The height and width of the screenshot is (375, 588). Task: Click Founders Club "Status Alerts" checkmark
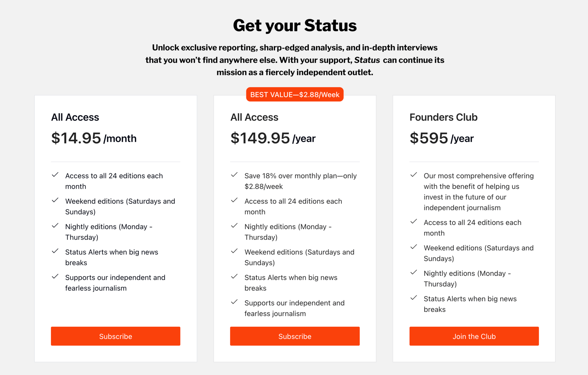(x=414, y=298)
